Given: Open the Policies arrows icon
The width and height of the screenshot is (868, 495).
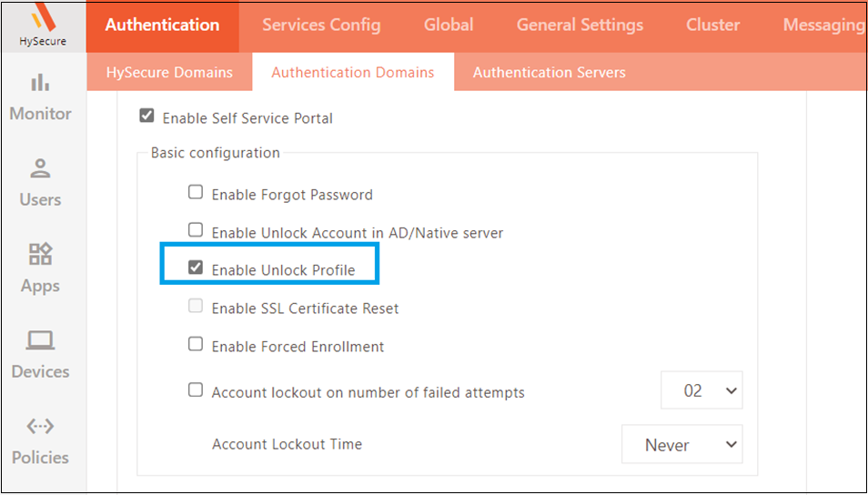Looking at the screenshot, I should [40, 427].
